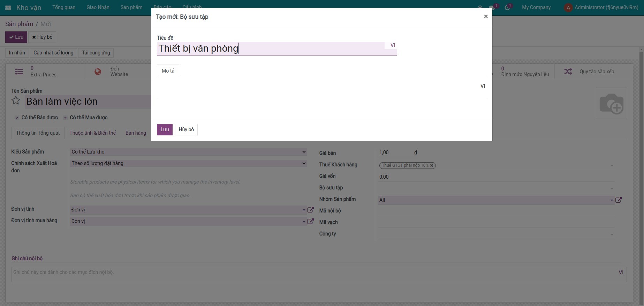Click the globe icon for Đến Website
This screenshot has width=644, height=306.
98,72
